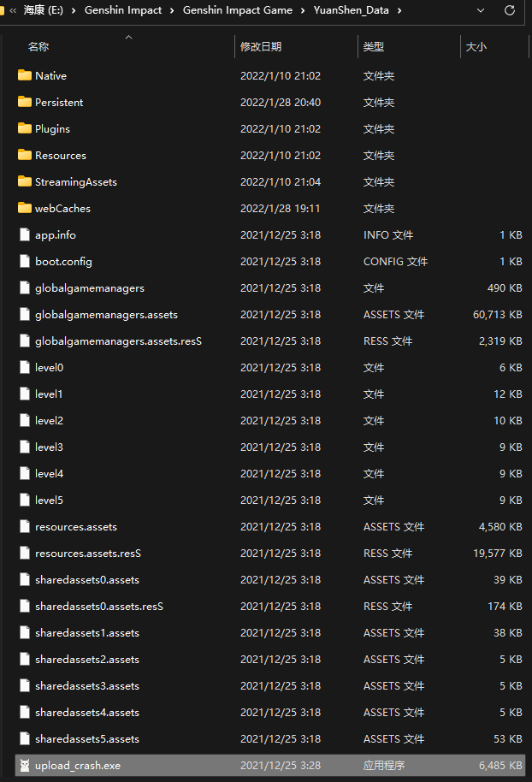Click the webCaches folder name
Image resolution: width=532 pixels, height=782 pixels.
[62, 208]
